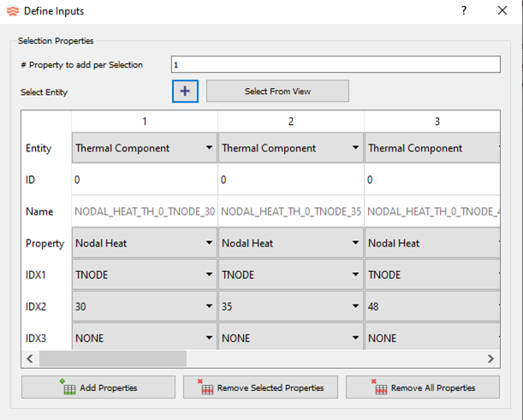This screenshot has height=420, width=523.
Task: Open IDX2 dropdown showing 30
Action: pos(144,306)
